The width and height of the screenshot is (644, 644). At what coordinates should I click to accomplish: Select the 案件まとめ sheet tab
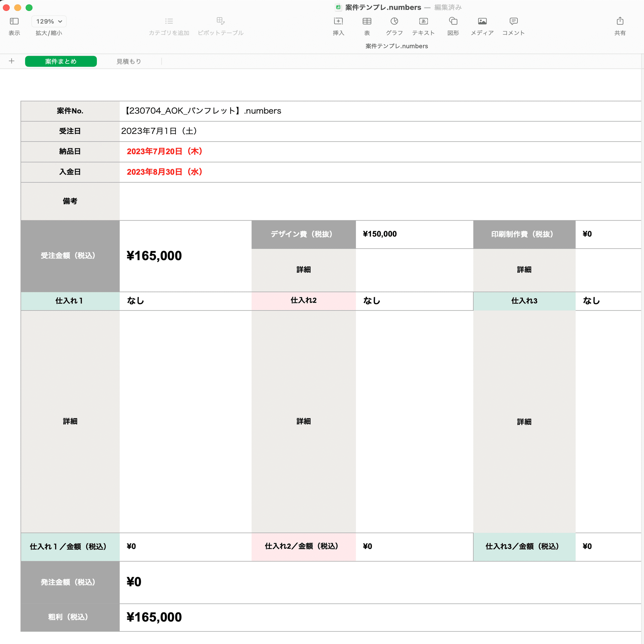click(61, 61)
